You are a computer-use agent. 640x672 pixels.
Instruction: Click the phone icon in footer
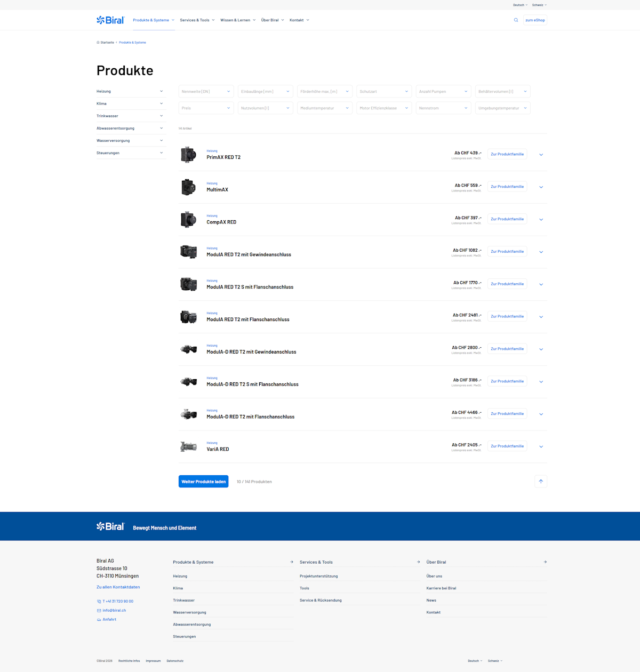pos(99,602)
